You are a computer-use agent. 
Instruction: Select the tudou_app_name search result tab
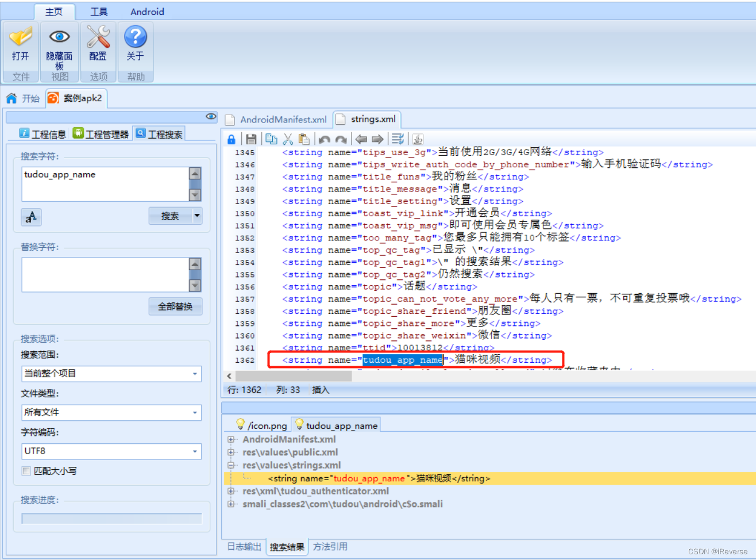tap(335, 425)
